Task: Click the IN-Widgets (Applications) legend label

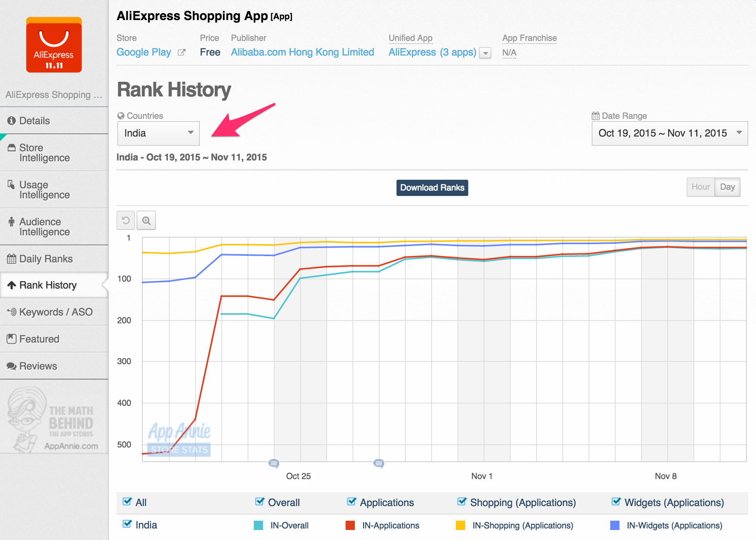Action: coord(674,525)
